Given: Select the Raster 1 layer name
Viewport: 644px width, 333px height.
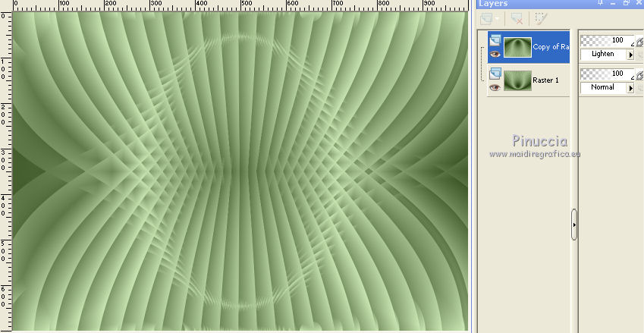Looking at the screenshot, I should click(545, 80).
